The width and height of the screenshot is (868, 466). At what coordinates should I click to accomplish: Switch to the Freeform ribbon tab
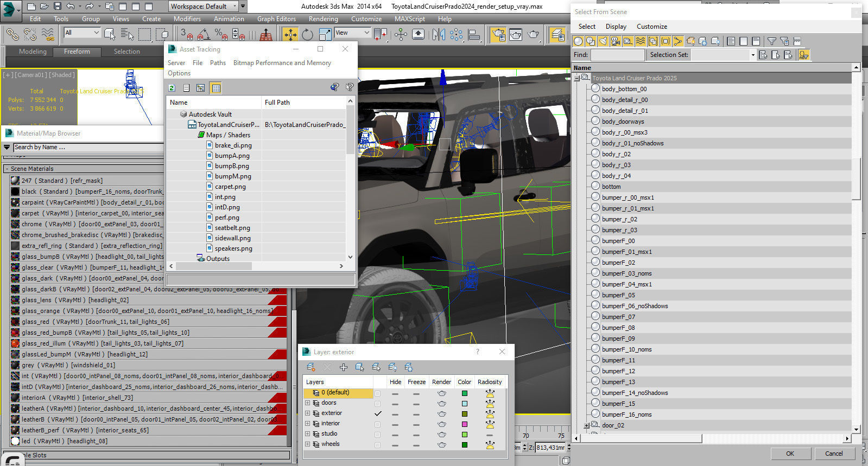pos(77,52)
